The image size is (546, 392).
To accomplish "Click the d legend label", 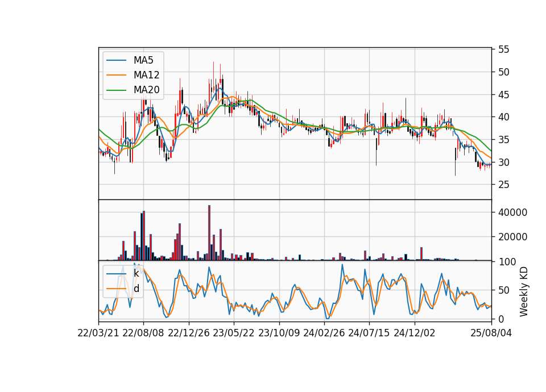I will click(x=136, y=289).
